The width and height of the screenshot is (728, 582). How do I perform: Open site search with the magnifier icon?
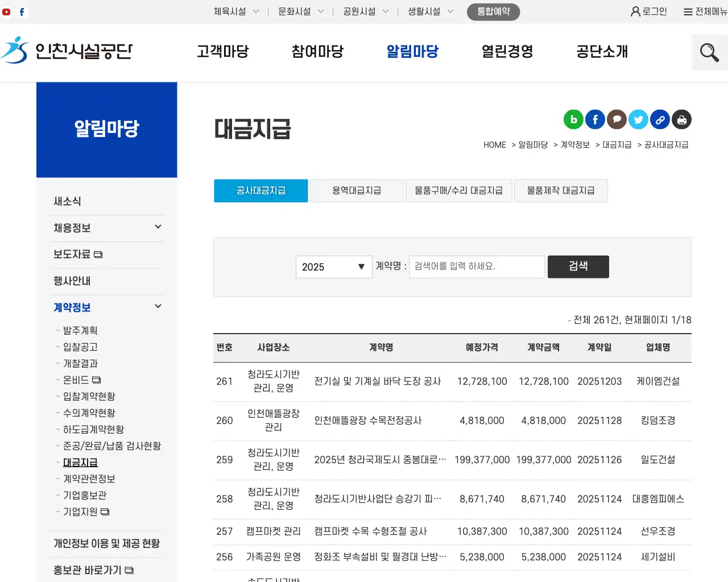(x=709, y=52)
